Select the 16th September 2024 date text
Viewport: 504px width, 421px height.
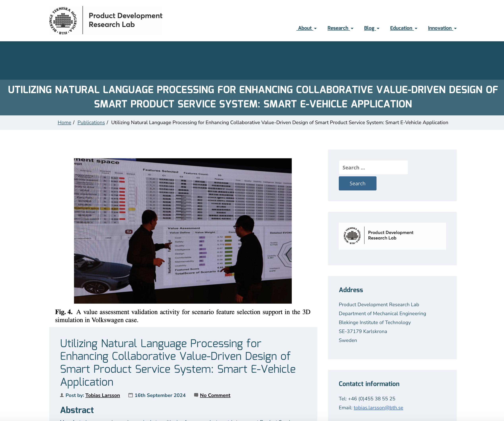(x=160, y=395)
